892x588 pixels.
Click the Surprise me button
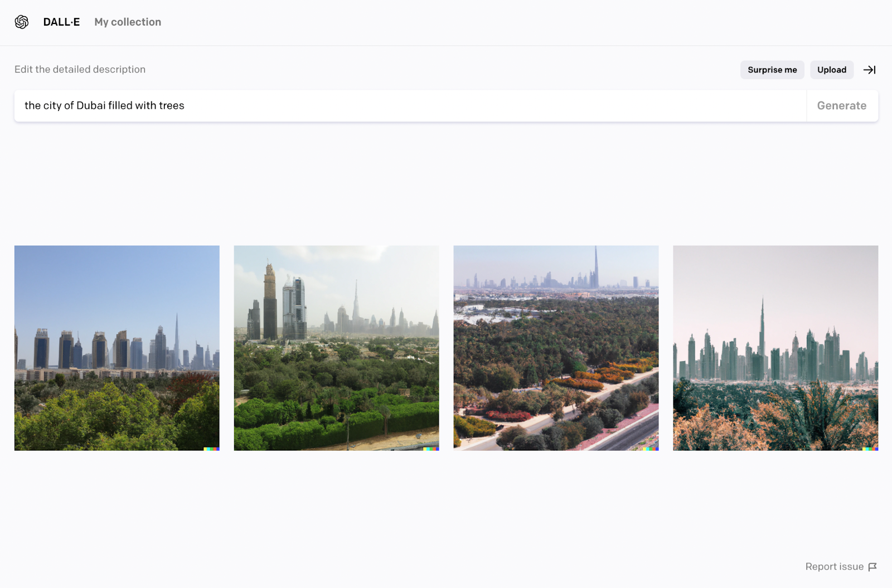coord(772,70)
